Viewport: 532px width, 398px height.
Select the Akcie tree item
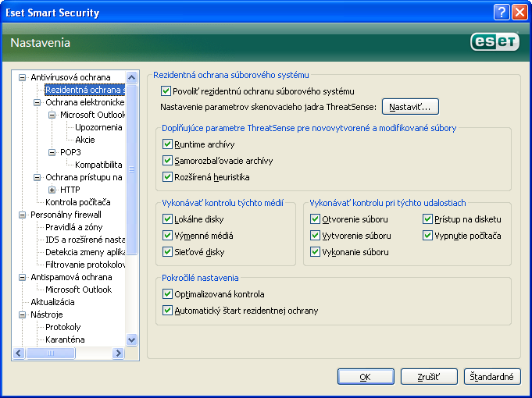point(85,140)
